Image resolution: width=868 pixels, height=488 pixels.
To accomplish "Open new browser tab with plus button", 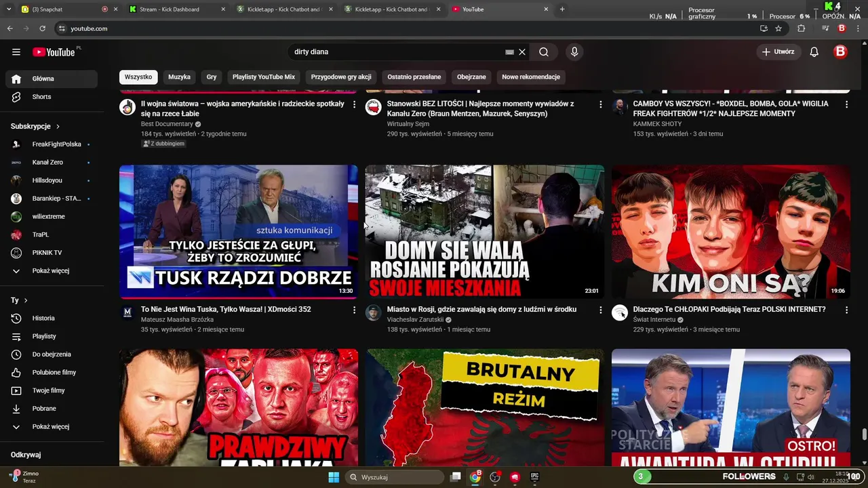I will [562, 9].
